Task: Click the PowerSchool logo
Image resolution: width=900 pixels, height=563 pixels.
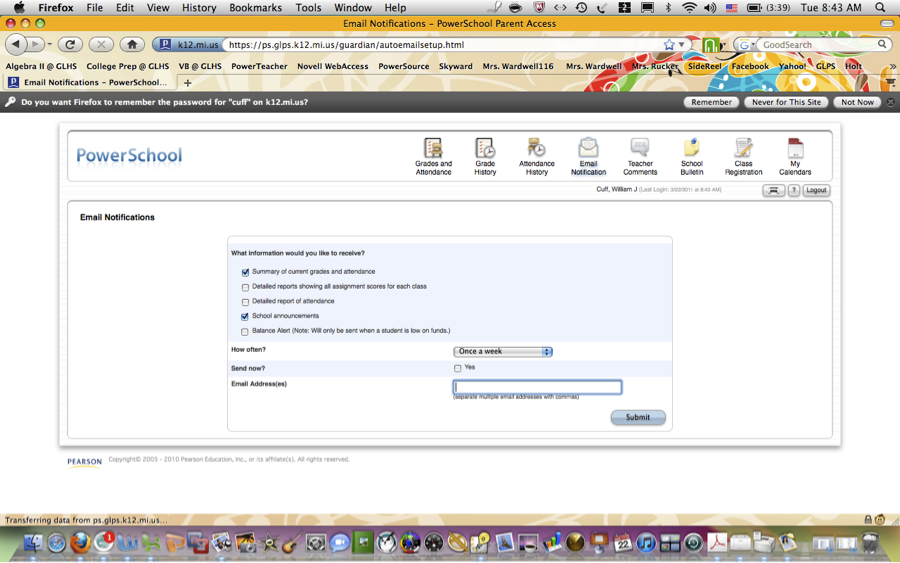Action: tap(129, 155)
